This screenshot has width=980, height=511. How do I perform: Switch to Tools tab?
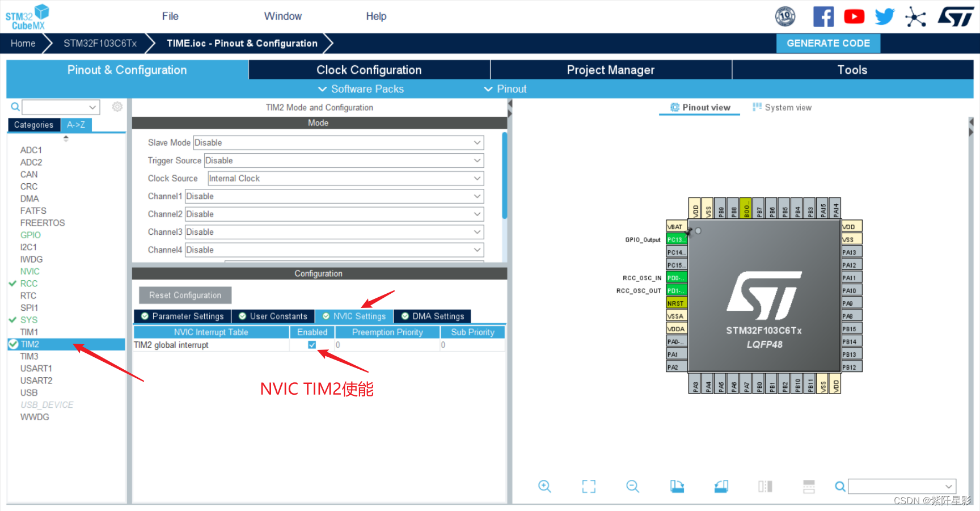852,70
